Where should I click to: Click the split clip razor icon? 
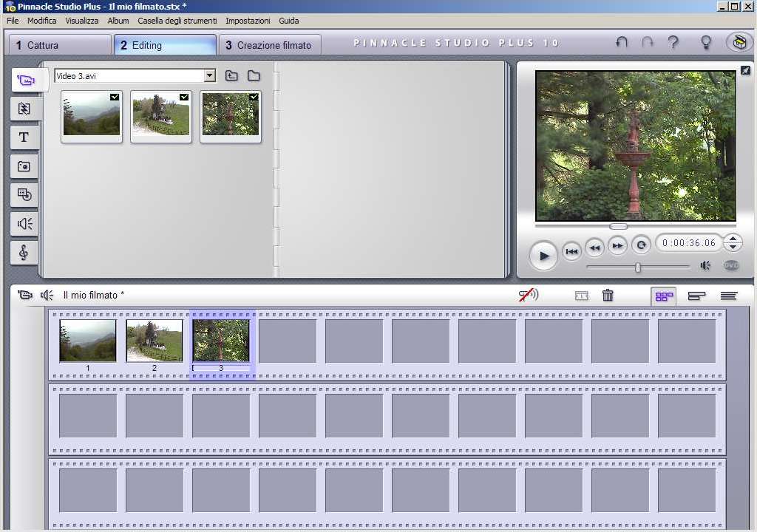(582, 296)
